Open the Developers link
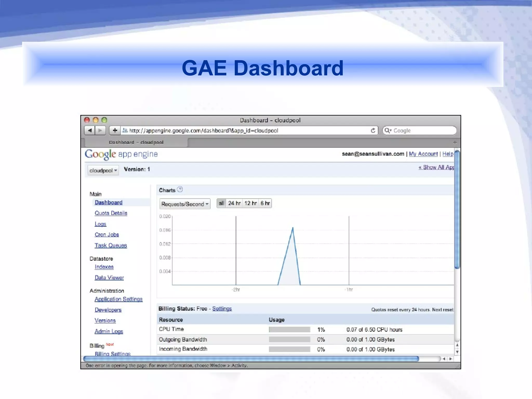 click(x=108, y=310)
